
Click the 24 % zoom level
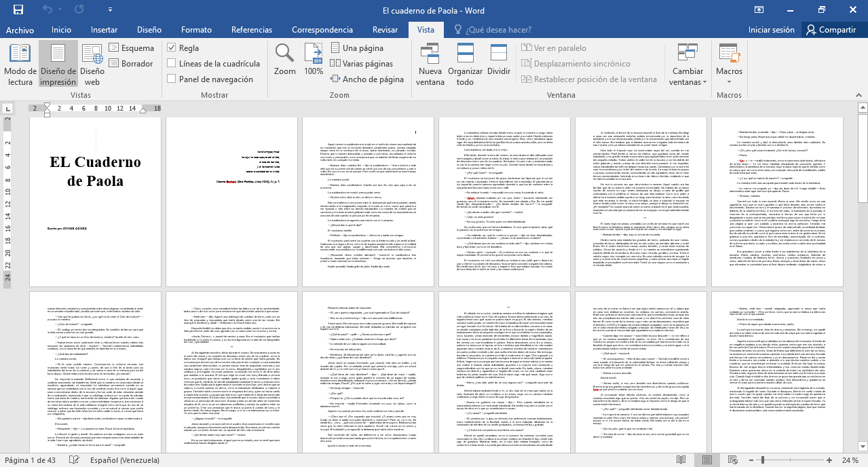point(850,460)
